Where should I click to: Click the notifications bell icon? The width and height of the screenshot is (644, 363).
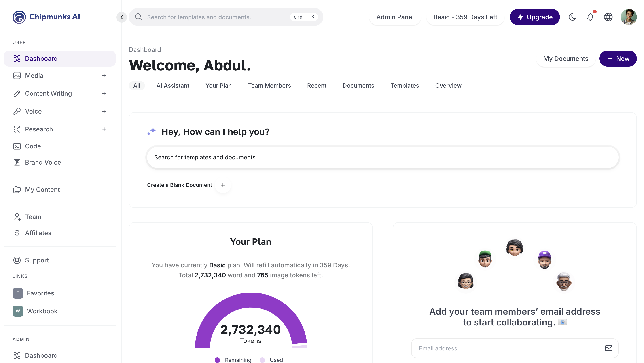pos(591,17)
